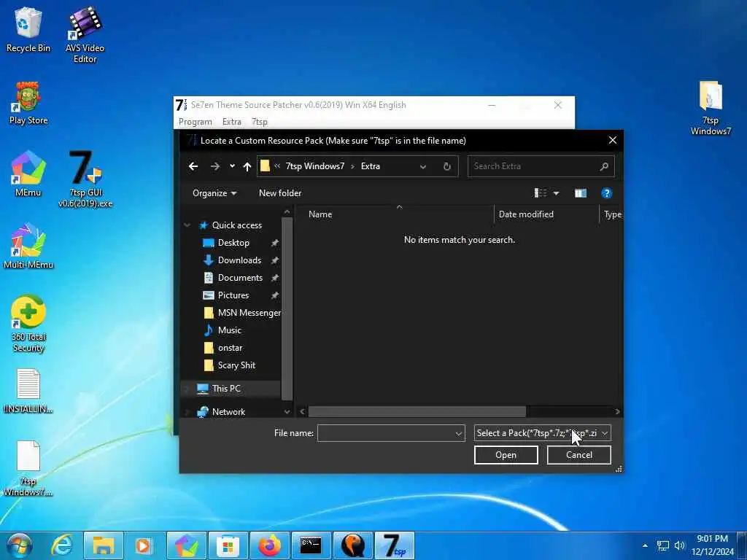747x560 pixels.
Task: Select the 7tsp Windows7... blank file on desktop
Action: point(28,469)
